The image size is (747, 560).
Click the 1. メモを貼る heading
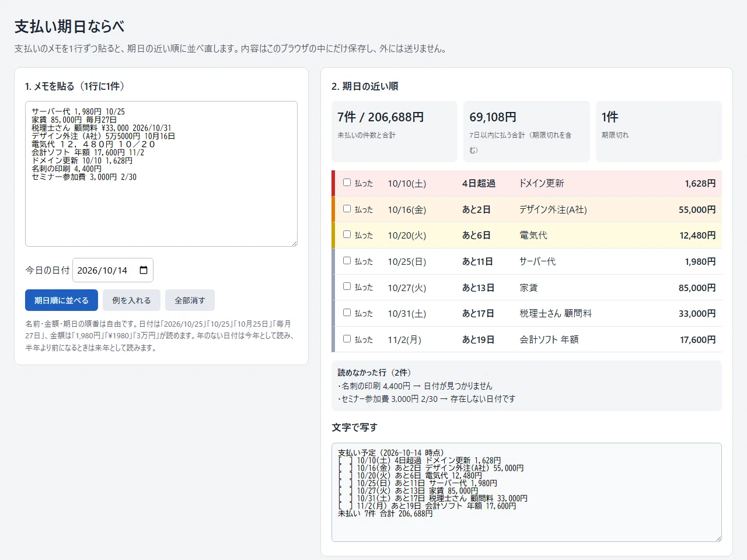75,86
